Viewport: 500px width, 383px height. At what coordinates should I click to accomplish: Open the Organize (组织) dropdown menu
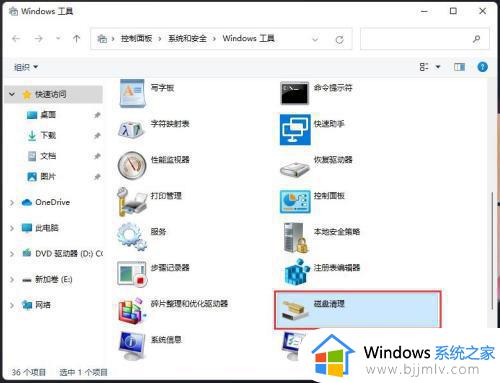pos(26,67)
